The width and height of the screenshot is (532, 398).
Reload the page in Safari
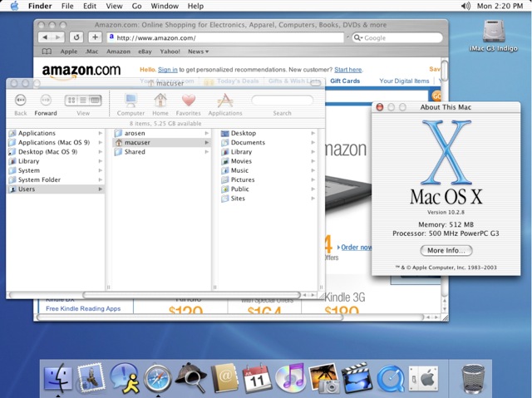(x=76, y=37)
